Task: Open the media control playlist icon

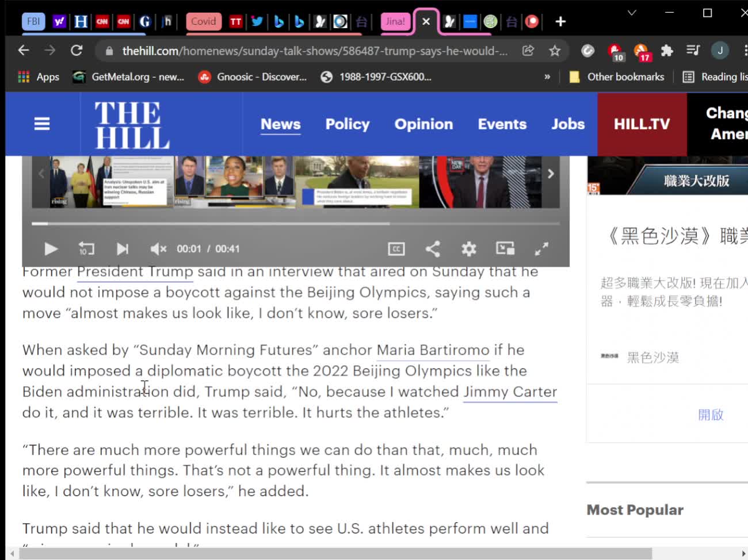Action: click(693, 51)
